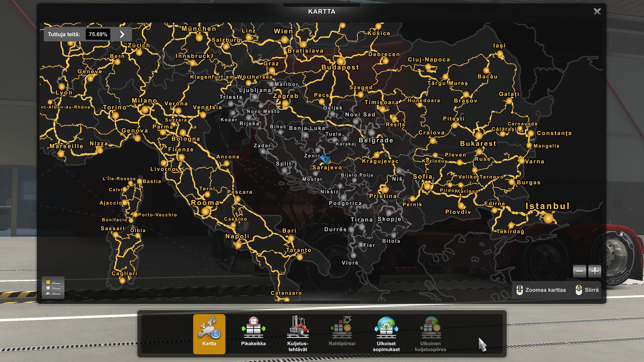Click the blue player position marker
Screen dimensions: 644x362
coord(326,159)
